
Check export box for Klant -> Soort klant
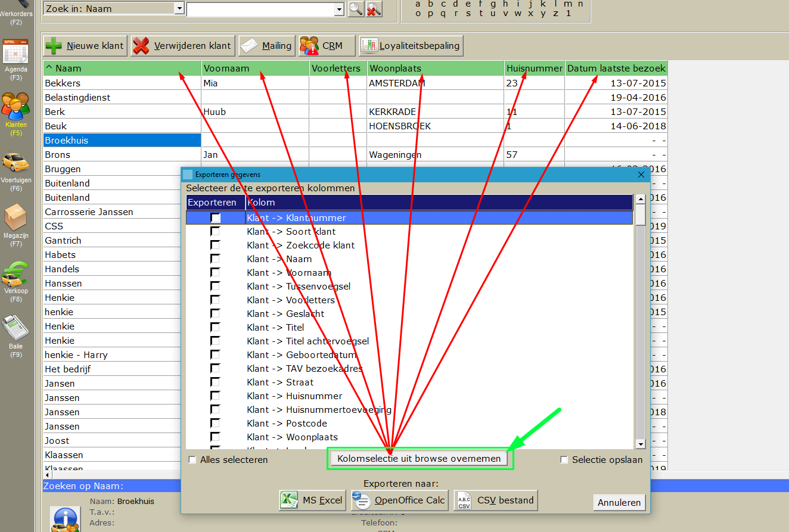pyautogui.click(x=215, y=232)
